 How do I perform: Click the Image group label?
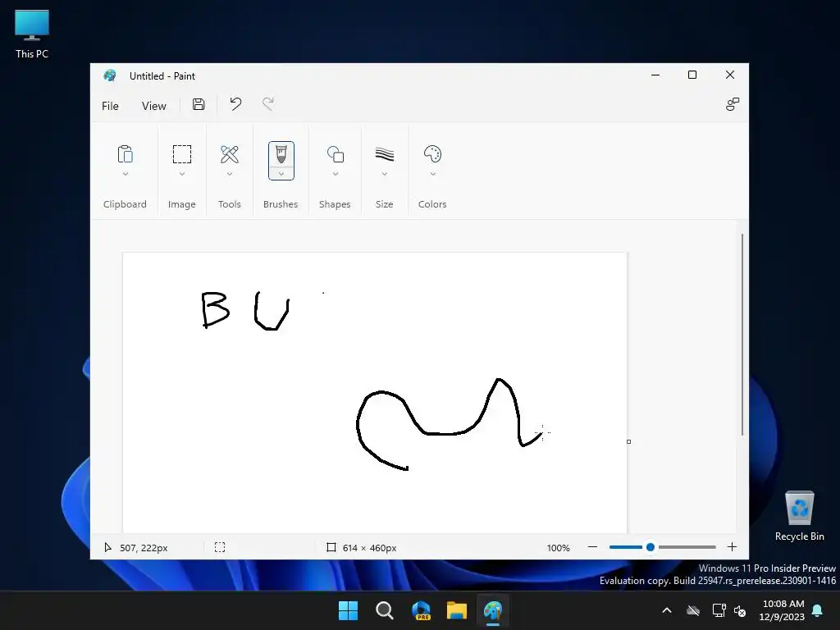[181, 204]
